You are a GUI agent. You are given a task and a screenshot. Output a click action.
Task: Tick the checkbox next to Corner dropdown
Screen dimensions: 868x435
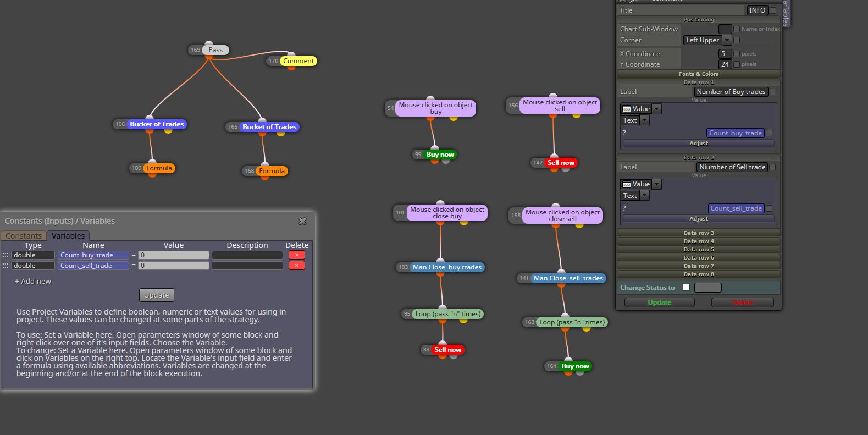(x=737, y=40)
